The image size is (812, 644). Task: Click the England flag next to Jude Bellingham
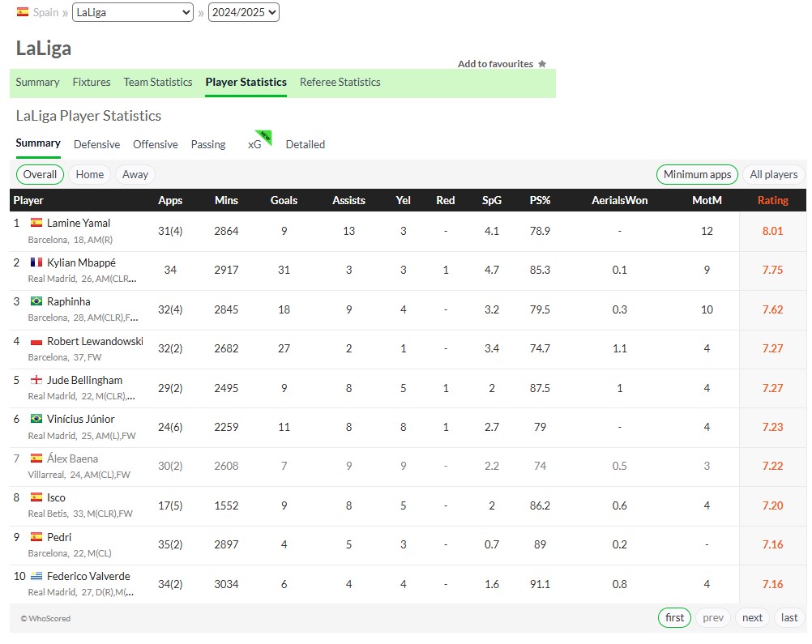coord(36,380)
